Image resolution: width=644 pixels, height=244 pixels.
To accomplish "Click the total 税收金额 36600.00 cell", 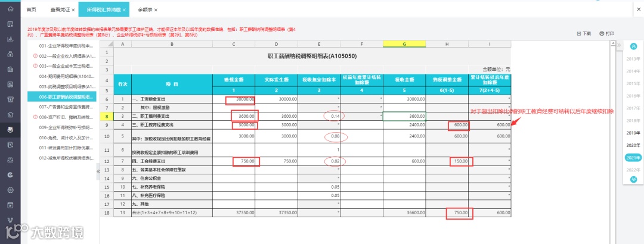I will click(x=404, y=213).
